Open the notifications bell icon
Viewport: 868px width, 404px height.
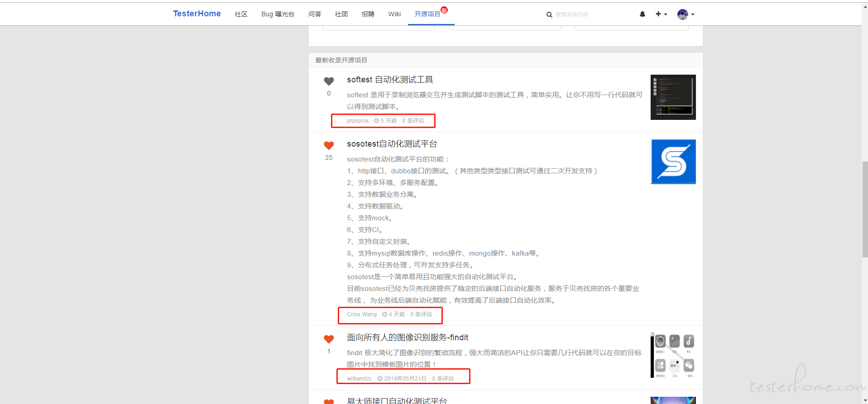642,14
